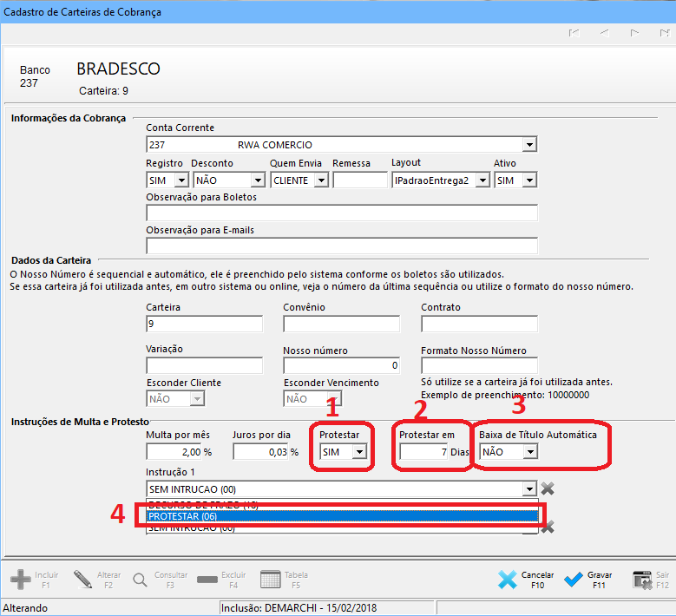Go to previous record navigation arrow
Screen dimensions: 676x616
click(x=605, y=33)
